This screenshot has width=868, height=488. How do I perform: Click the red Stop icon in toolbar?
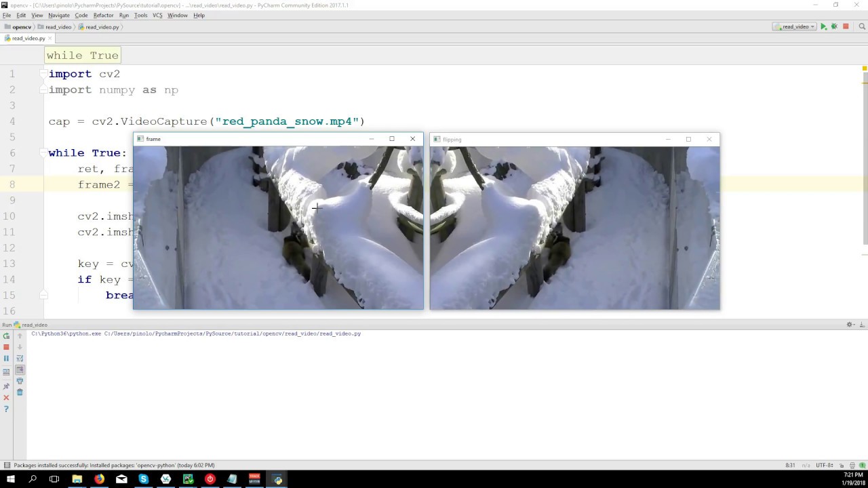pos(844,26)
